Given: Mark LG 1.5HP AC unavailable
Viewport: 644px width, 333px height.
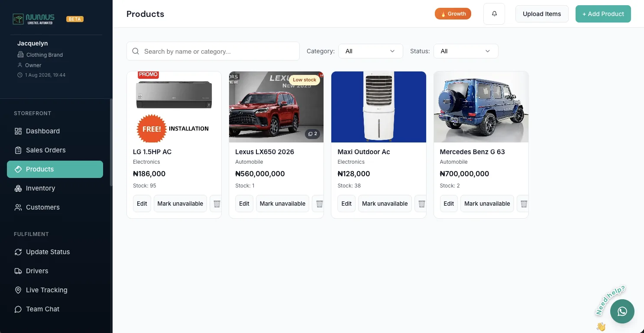Looking at the screenshot, I should point(180,204).
